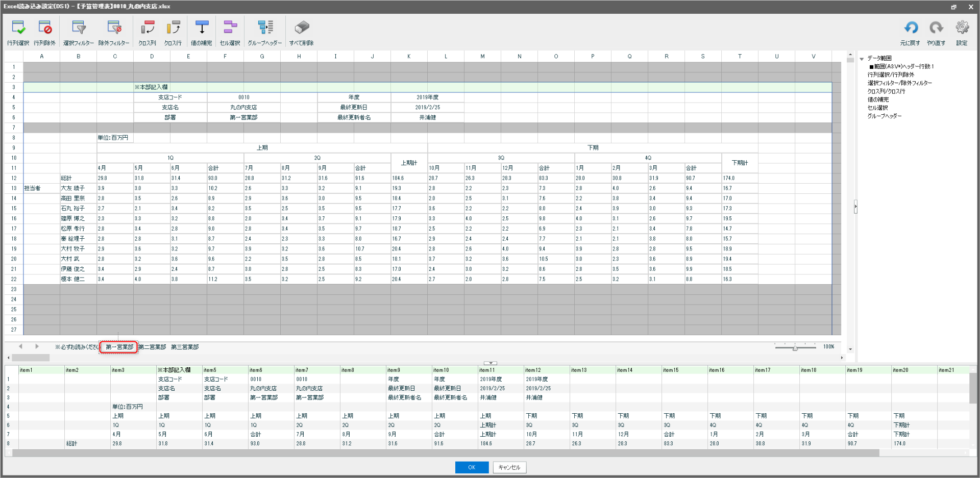The width and height of the screenshot is (980, 478).
Task: Select the セル選択 tool
Action: 230,32
